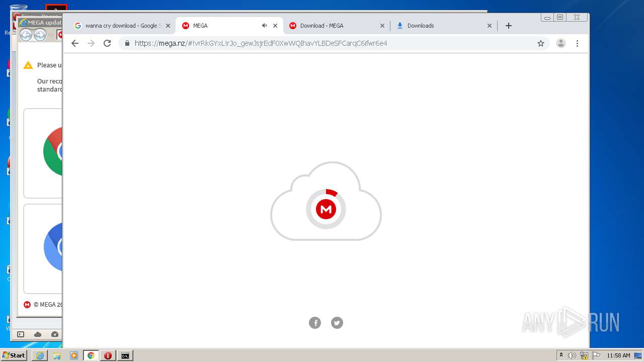Close the wanna cry download tab
This screenshot has height=362, width=644.
pos(168,26)
